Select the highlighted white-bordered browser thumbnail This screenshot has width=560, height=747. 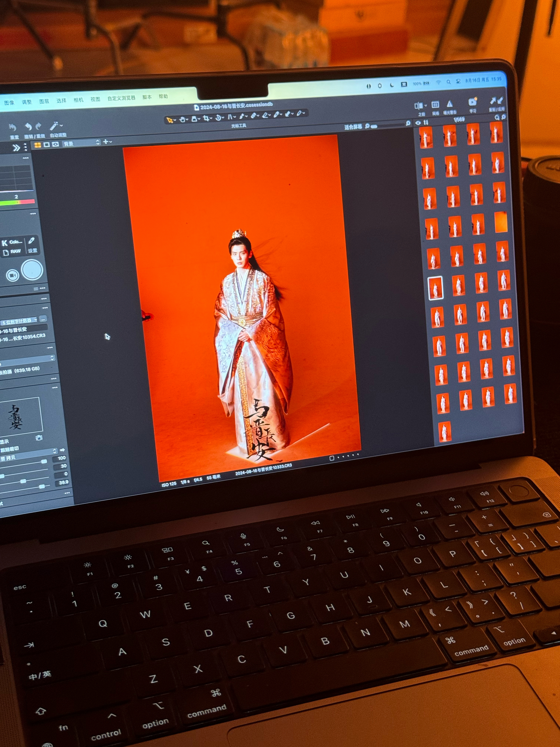point(435,288)
